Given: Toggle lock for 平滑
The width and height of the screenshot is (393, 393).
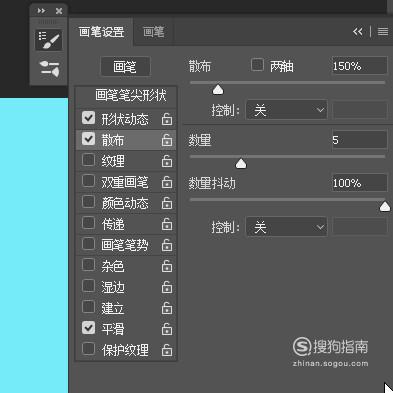Looking at the screenshot, I should (167, 329).
